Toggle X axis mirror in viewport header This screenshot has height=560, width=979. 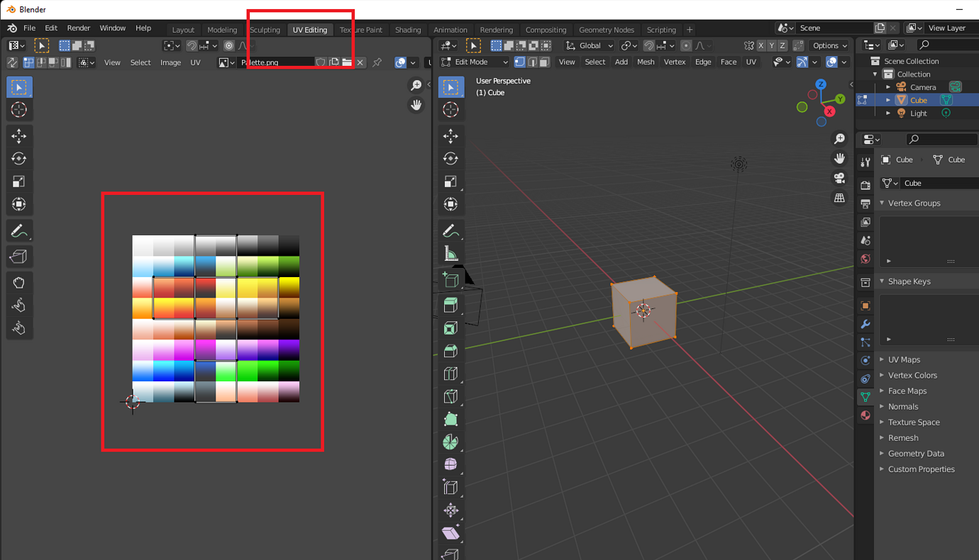click(x=760, y=45)
